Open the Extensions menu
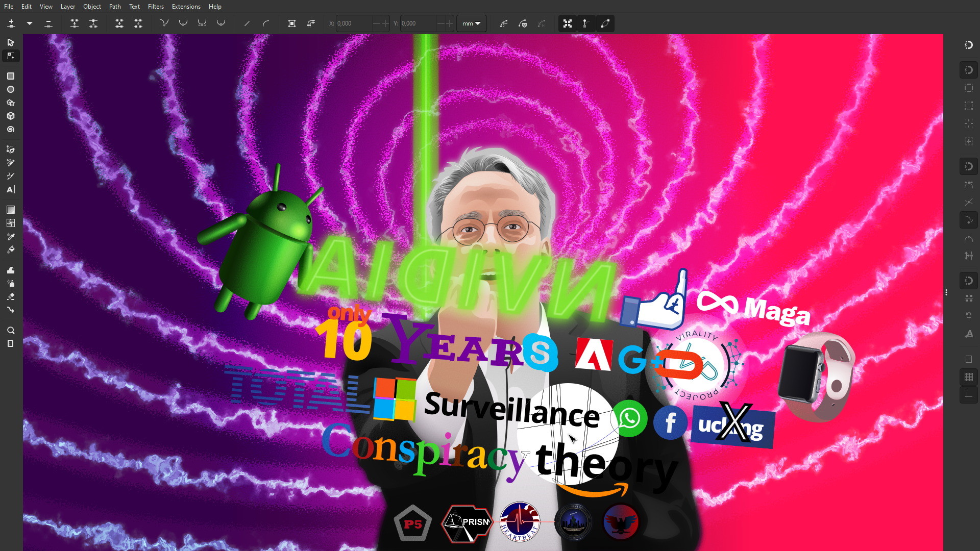The height and width of the screenshot is (551, 980). click(x=186, y=7)
